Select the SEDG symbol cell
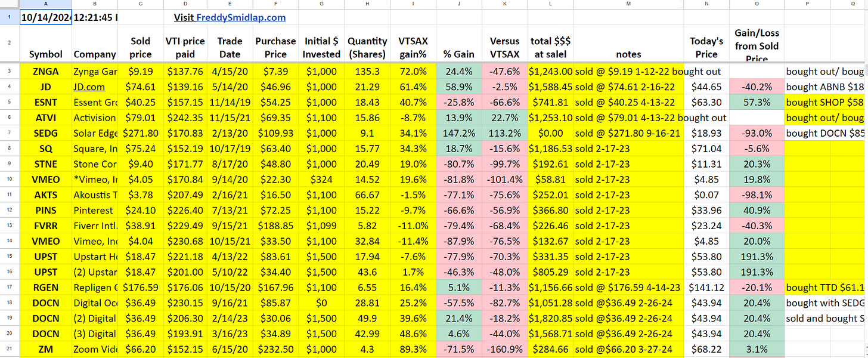Image resolution: width=868 pixels, height=358 pixels. (x=46, y=133)
